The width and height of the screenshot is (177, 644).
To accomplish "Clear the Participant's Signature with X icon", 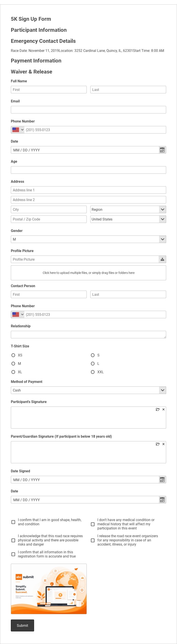I will point(164,409).
